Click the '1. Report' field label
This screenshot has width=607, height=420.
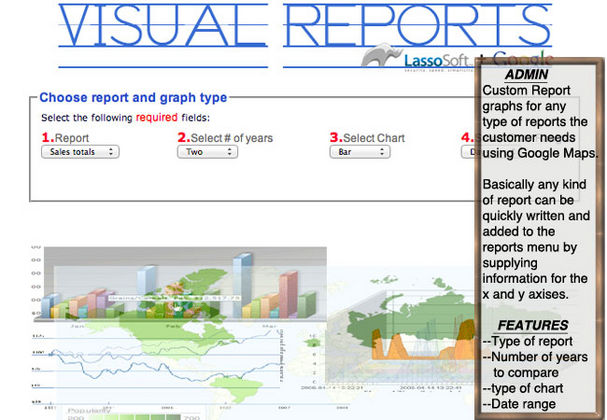[x=65, y=137]
